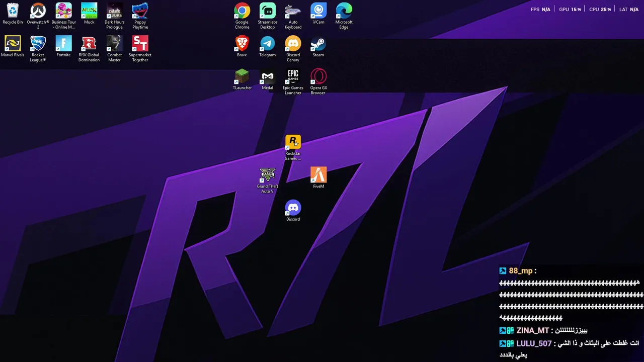
Task: Select the Brave browser icon
Action: tap(242, 47)
